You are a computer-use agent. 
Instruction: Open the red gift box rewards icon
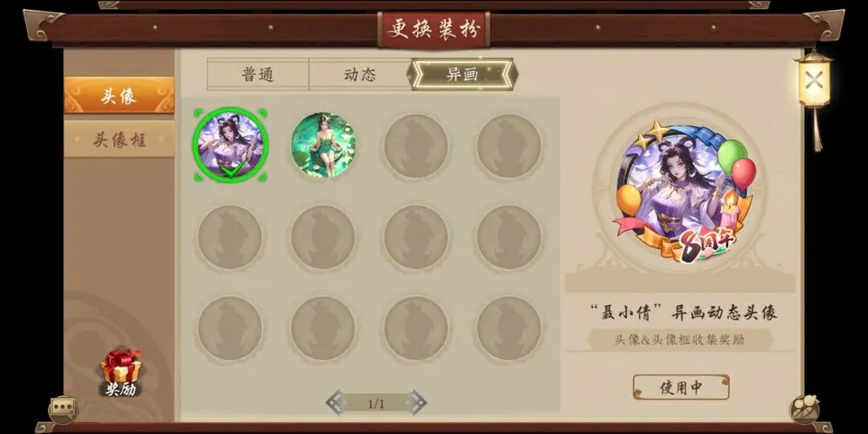(120, 373)
